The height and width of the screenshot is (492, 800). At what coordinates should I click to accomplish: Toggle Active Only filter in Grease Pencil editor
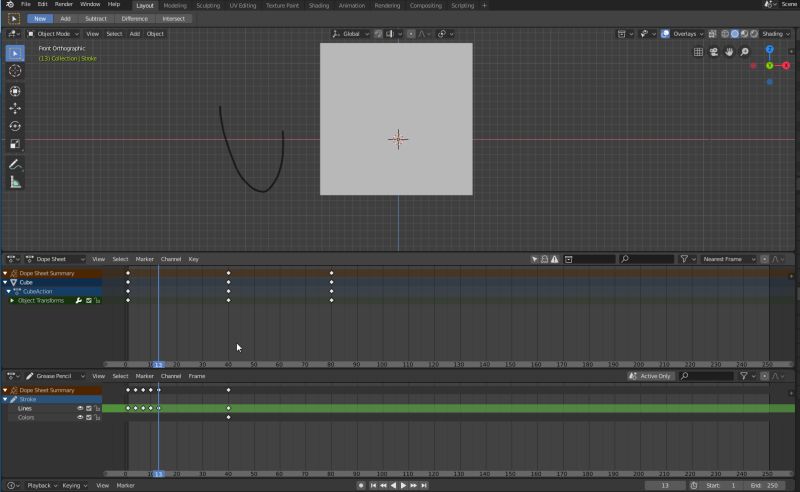click(651, 376)
